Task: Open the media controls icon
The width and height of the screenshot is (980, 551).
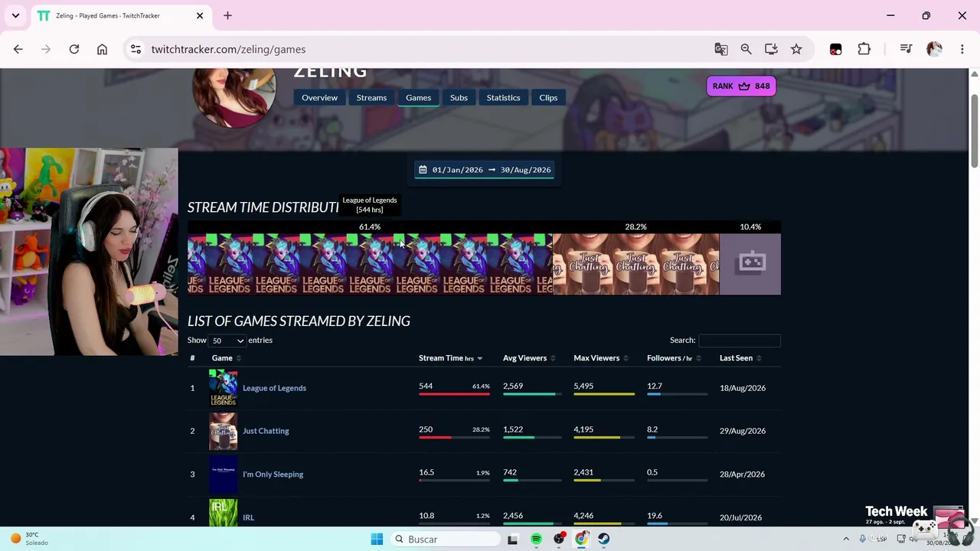Action: coord(906,49)
